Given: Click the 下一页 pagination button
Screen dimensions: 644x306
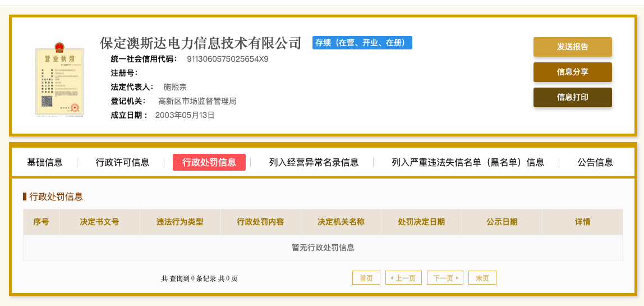Looking at the screenshot, I should point(445,278).
